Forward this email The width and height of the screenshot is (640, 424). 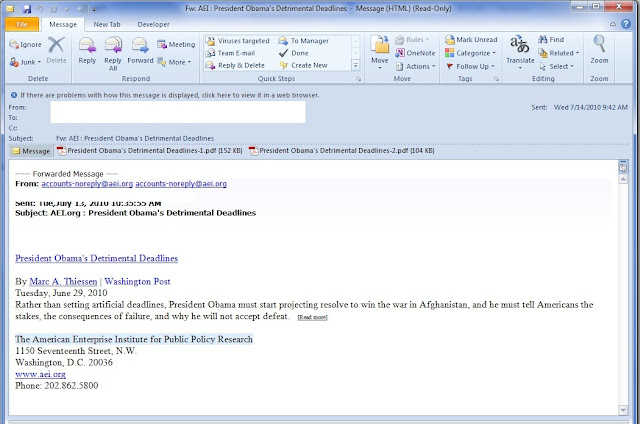(x=140, y=51)
